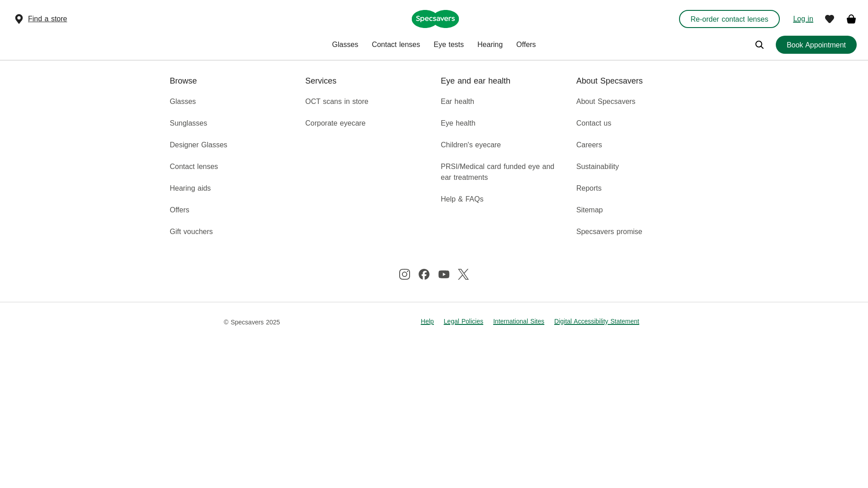Open Children's eyecare link
868x488 pixels.
point(470,145)
